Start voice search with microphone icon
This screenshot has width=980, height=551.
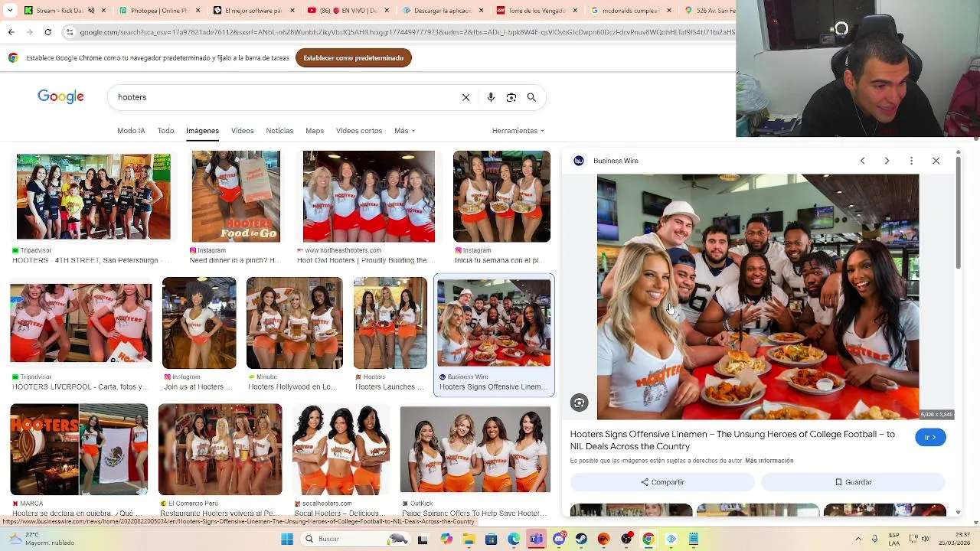[491, 97]
